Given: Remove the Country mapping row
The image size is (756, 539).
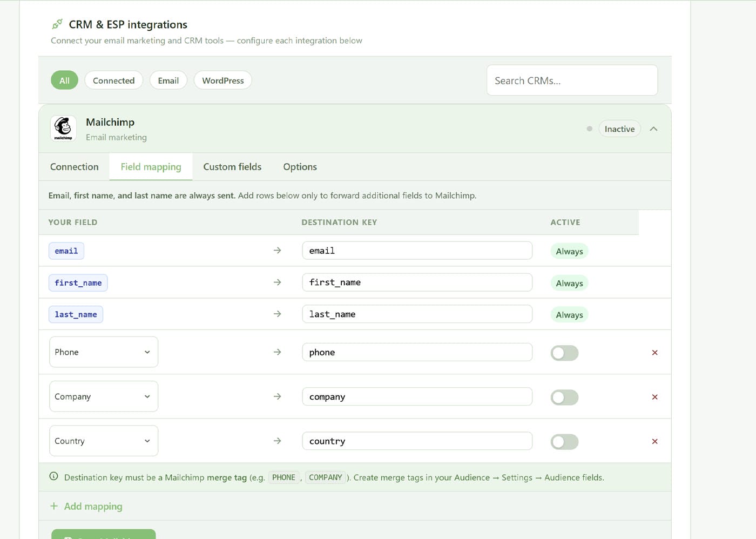Looking at the screenshot, I should click(654, 441).
